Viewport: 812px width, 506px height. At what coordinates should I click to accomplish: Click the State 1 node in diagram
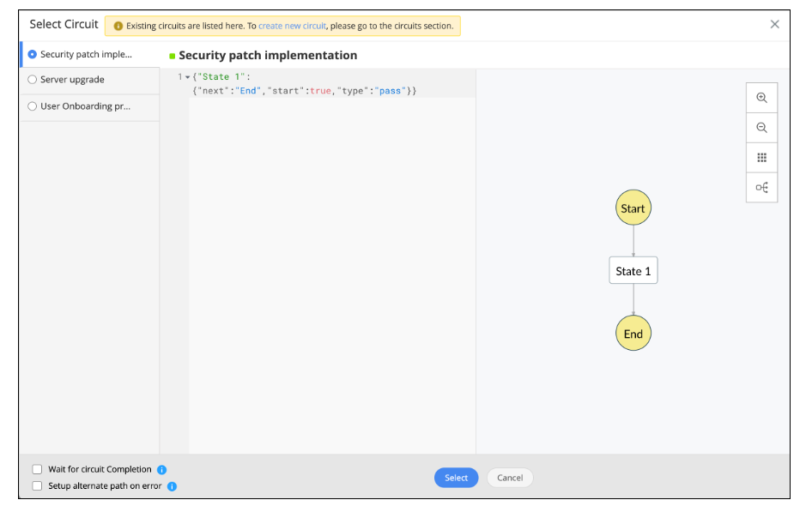(633, 271)
